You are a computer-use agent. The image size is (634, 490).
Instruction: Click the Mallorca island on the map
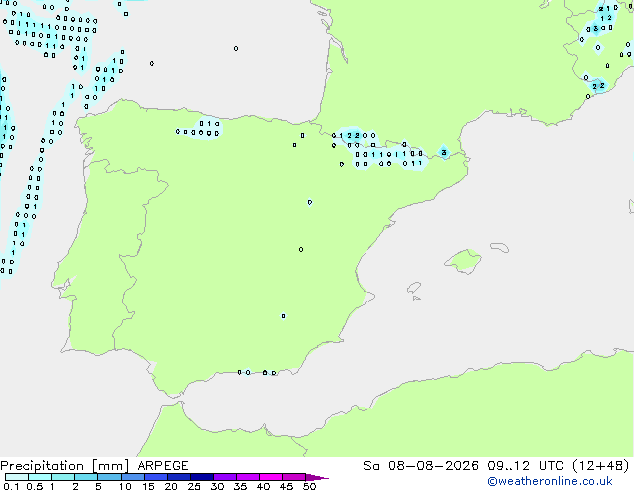tap(463, 261)
